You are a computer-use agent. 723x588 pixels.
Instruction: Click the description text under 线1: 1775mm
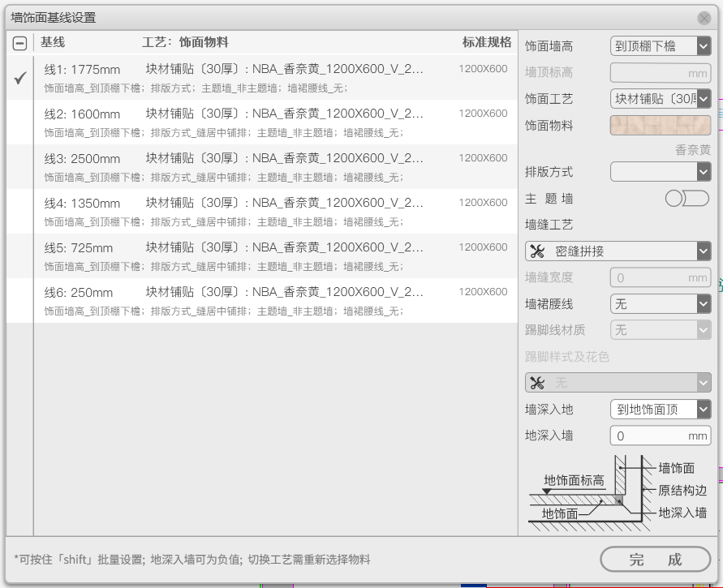click(x=196, y=88)
